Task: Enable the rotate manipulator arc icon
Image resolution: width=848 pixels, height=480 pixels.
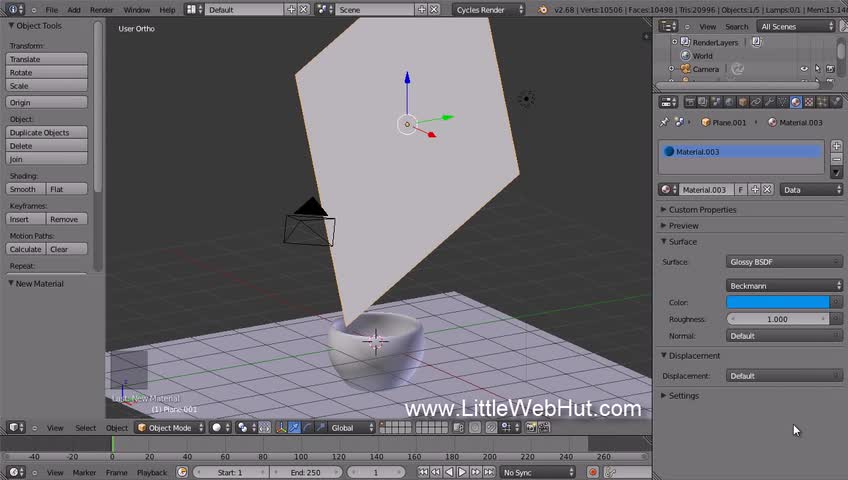Action: tap(307, 428)
